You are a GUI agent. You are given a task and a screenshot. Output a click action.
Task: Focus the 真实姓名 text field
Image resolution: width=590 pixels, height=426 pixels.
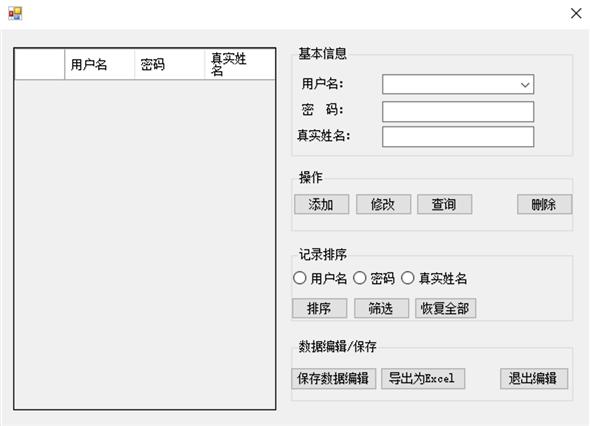click(x=458, y=137)
